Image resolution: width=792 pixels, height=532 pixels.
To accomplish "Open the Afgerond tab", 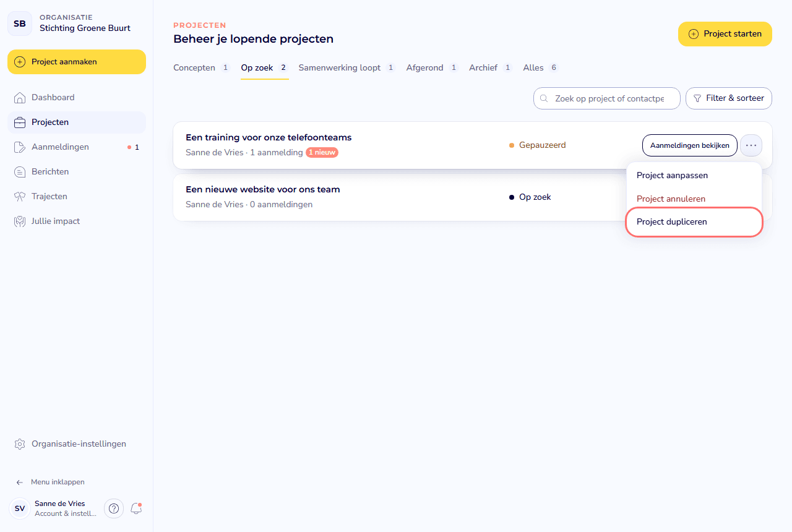I will pos(433,68).
